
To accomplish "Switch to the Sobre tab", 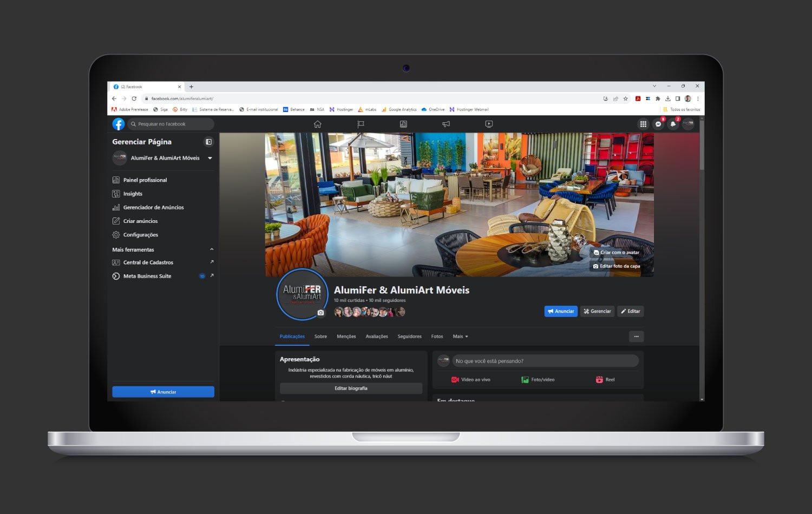I will [x=320, y=337].
